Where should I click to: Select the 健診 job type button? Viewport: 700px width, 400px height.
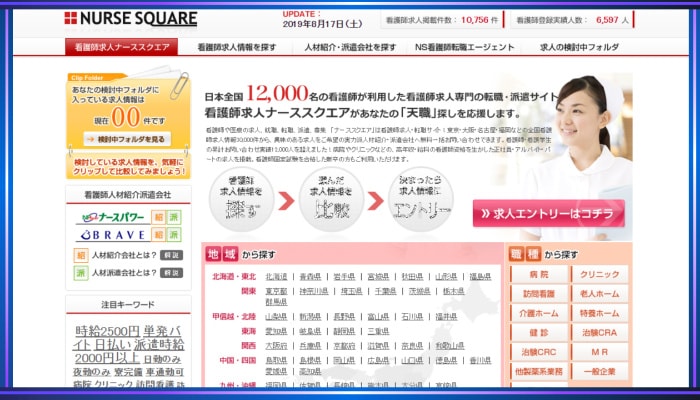(539, 333)
